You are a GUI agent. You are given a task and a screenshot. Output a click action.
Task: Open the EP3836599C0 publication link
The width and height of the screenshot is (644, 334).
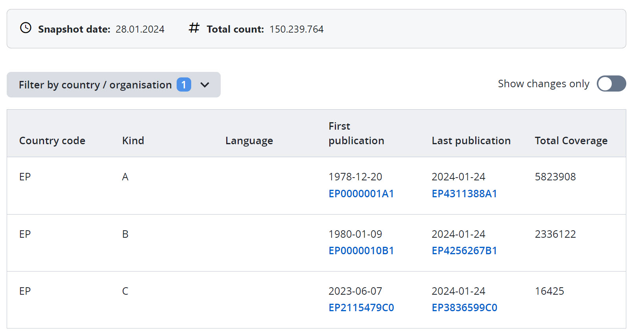pos(464,308)
